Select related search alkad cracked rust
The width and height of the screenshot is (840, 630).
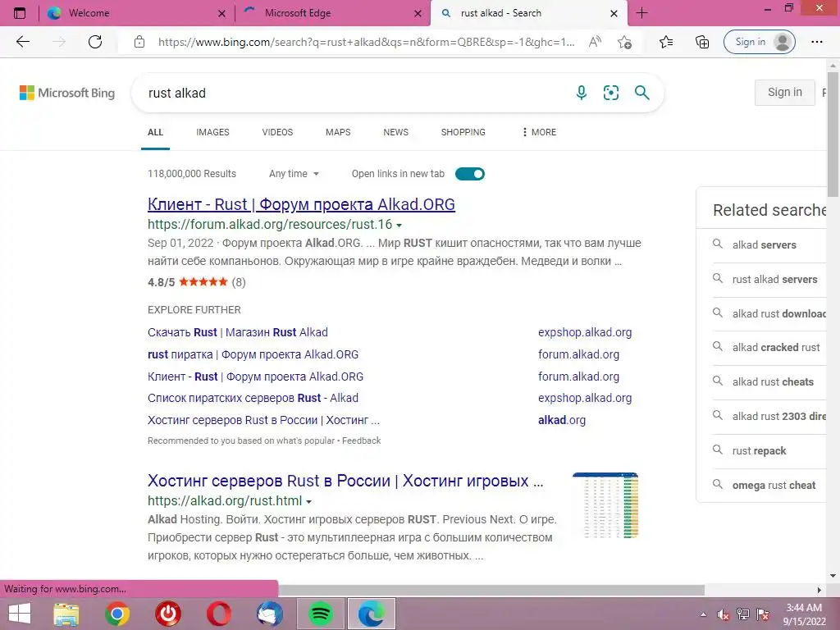776,347
